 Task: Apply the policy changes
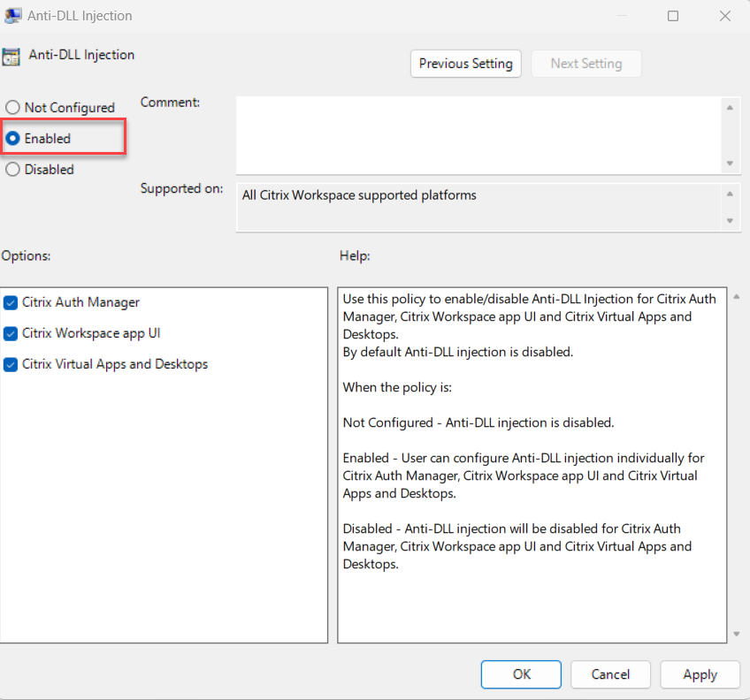(700, 674)
